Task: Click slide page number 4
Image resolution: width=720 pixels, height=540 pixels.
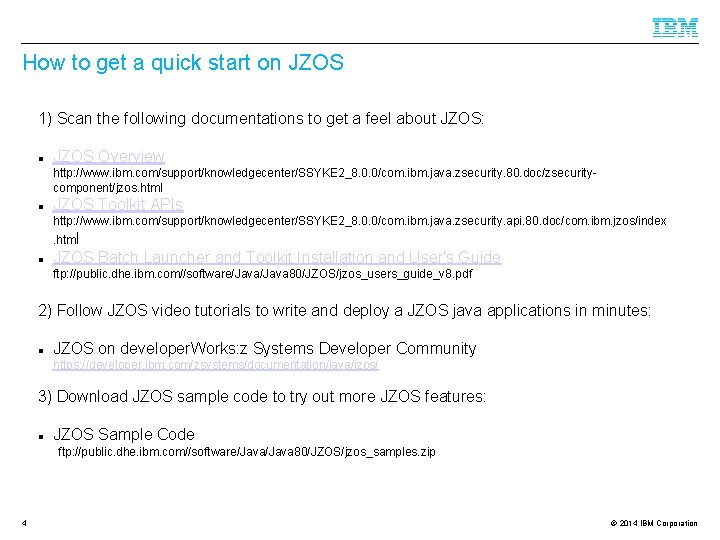Action: point(24,523)
